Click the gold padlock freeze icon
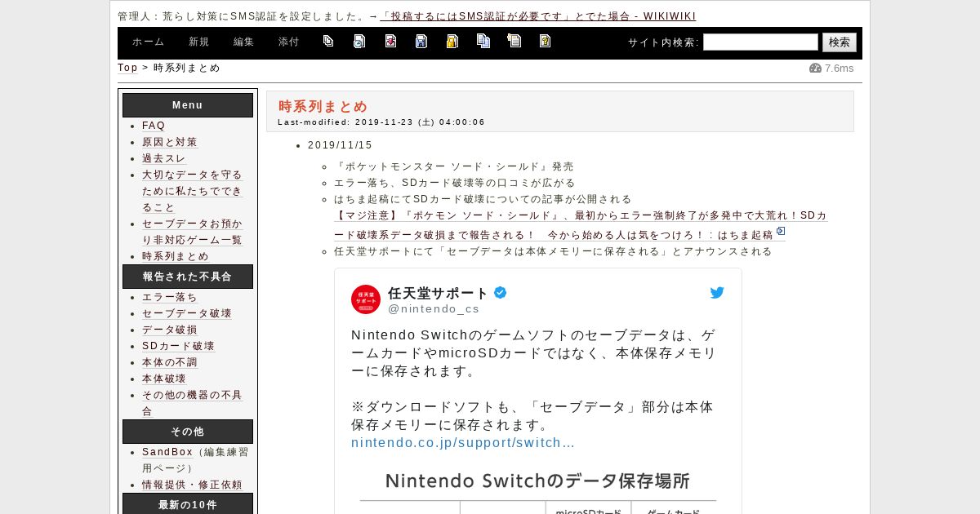980x514 pixels. [x=452, y=41]
